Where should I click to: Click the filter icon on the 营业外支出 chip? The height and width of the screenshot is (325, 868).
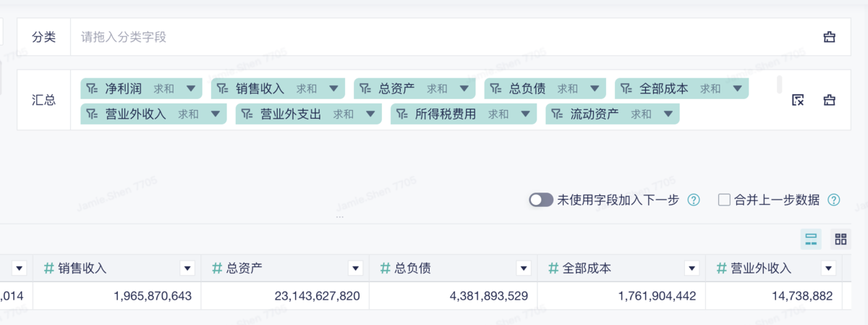coord(247,114)
